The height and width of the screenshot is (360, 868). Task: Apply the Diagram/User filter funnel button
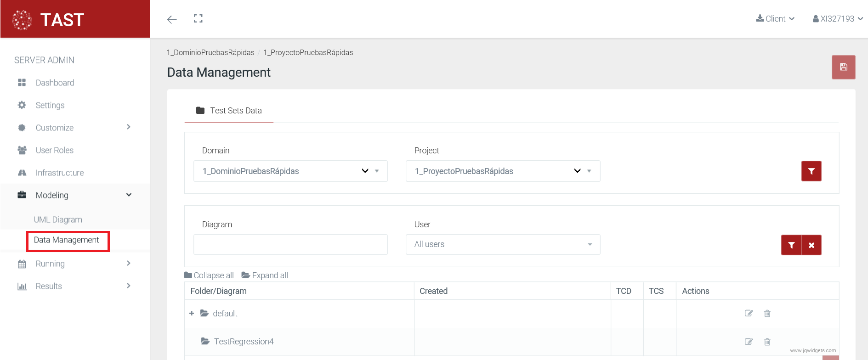point(791,245)
